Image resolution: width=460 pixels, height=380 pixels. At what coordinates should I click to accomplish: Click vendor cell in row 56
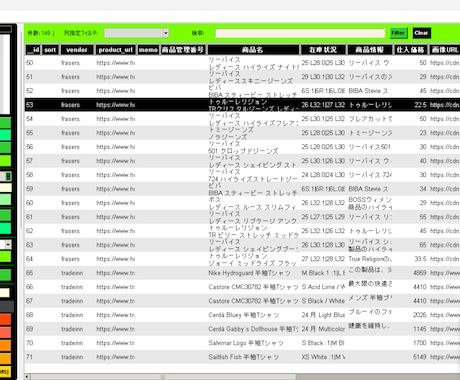point(70,147)
